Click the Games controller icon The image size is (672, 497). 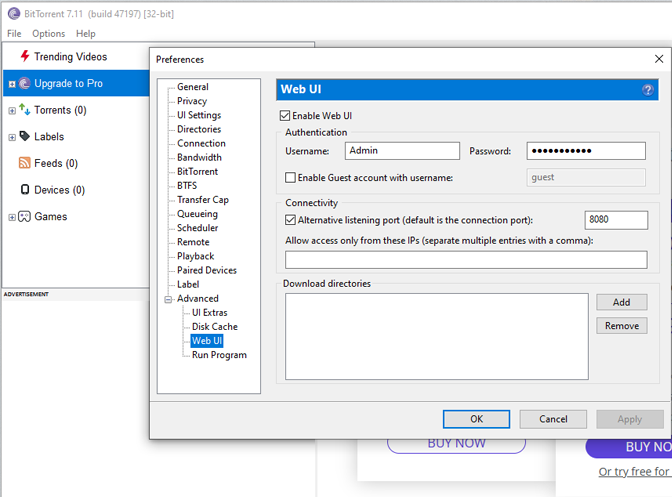[25, 216]
